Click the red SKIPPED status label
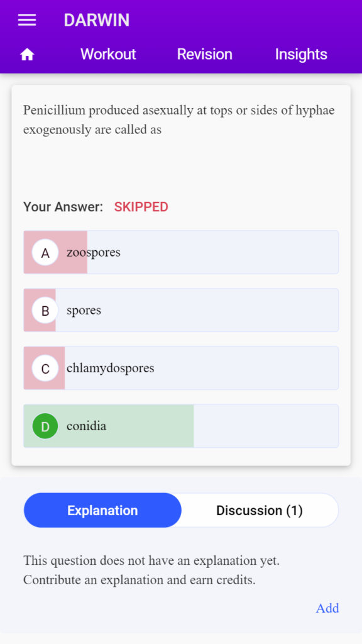 (141, 207)
